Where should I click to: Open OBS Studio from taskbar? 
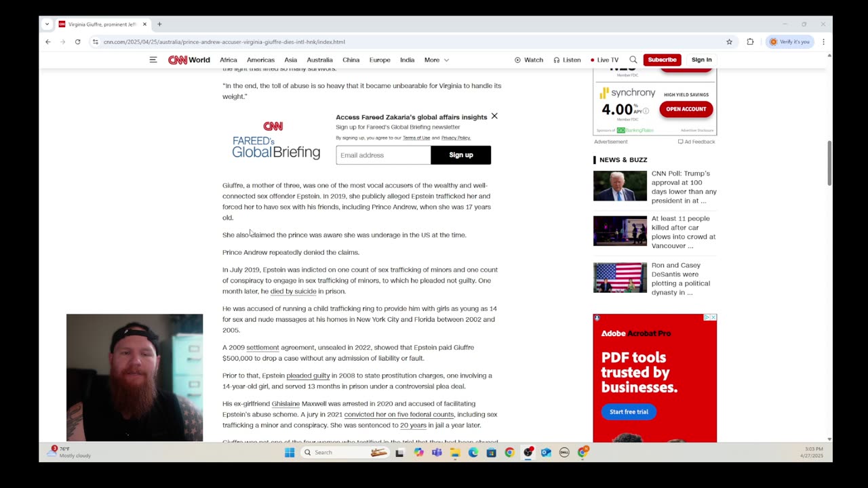point(528,452)
